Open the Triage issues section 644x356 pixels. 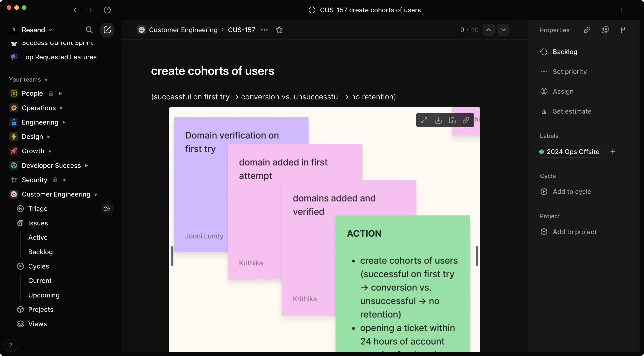(37, 209)
